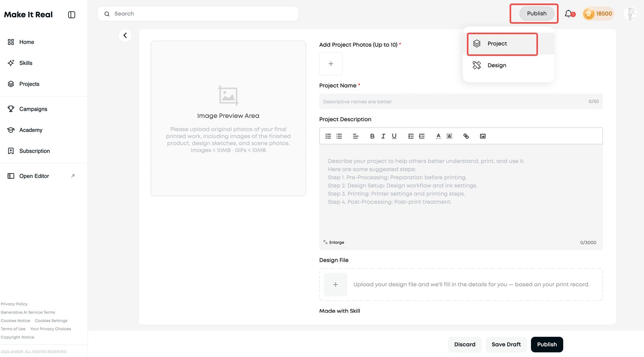Insert a numbered list in description

coord(328,136)
